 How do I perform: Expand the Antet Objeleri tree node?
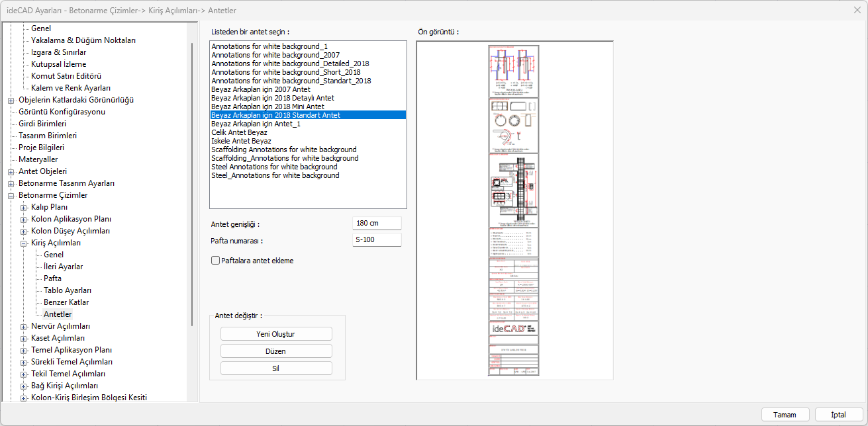[11, 171]
